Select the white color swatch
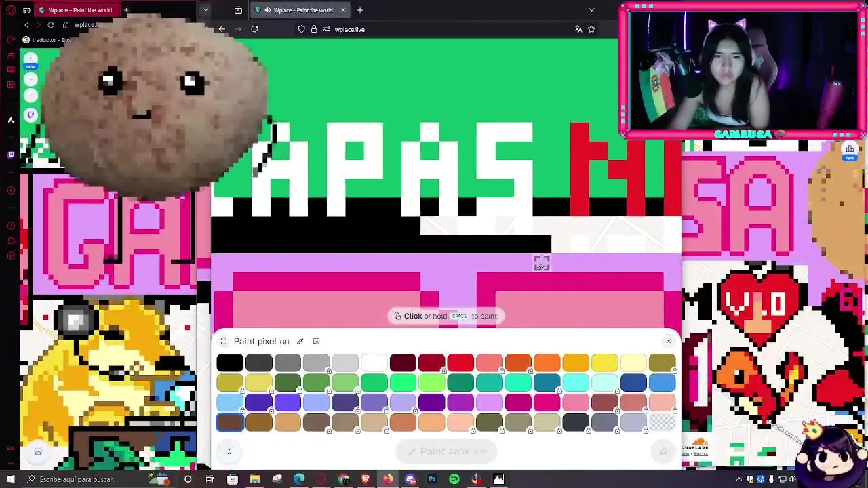868x488 pixels. [x=374, y=363]
